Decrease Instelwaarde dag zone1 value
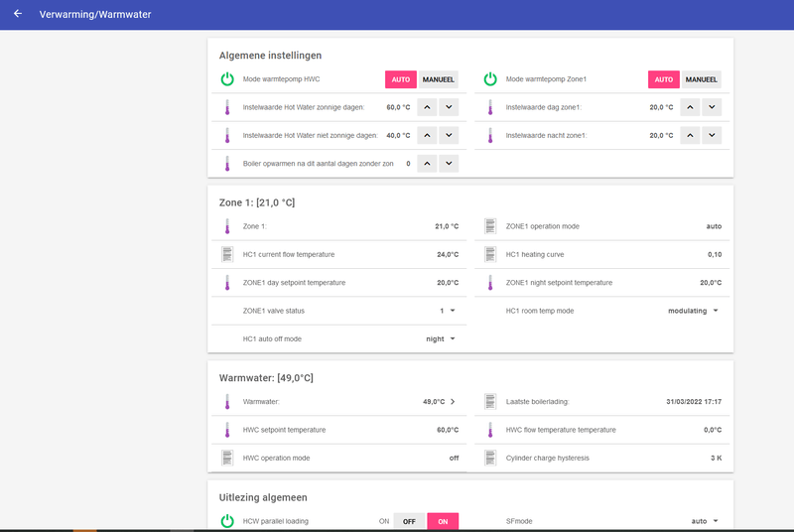 pos(712,107)
